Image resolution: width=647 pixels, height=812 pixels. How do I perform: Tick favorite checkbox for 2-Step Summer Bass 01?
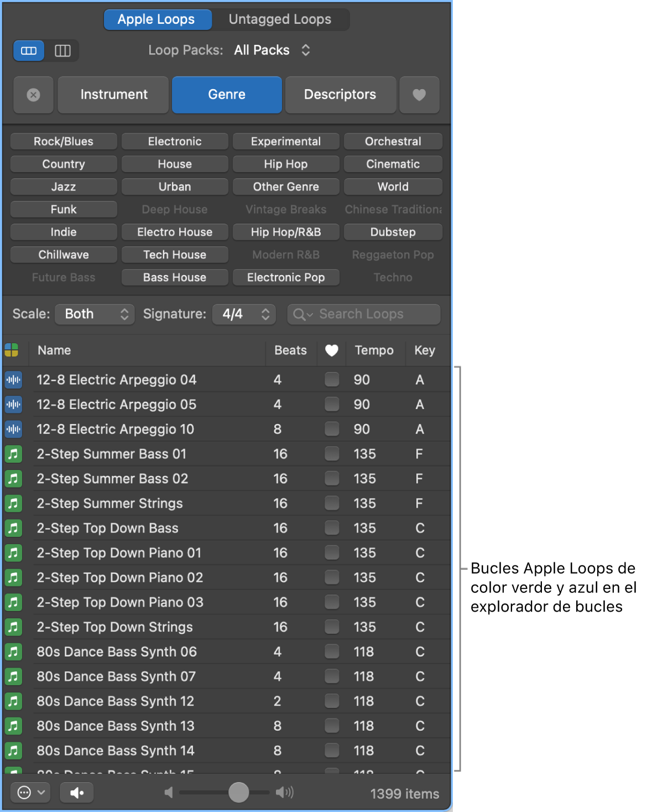[x=332, y=454]
